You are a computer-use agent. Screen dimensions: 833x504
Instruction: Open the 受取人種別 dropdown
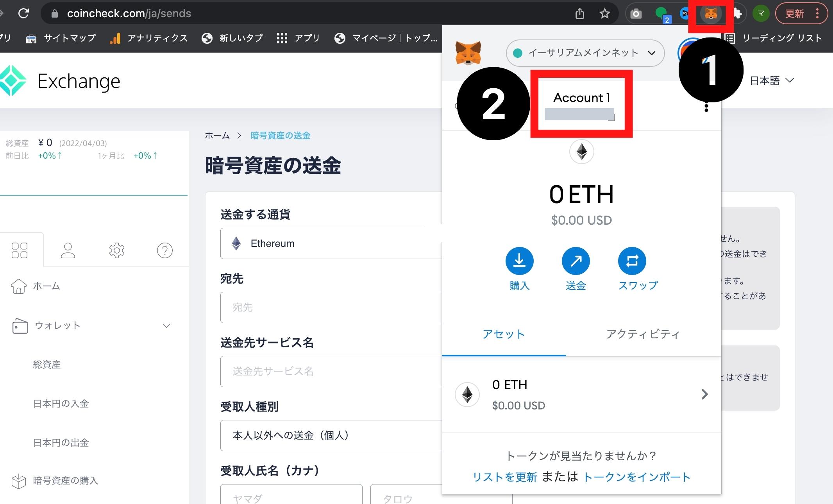point(331,436)
